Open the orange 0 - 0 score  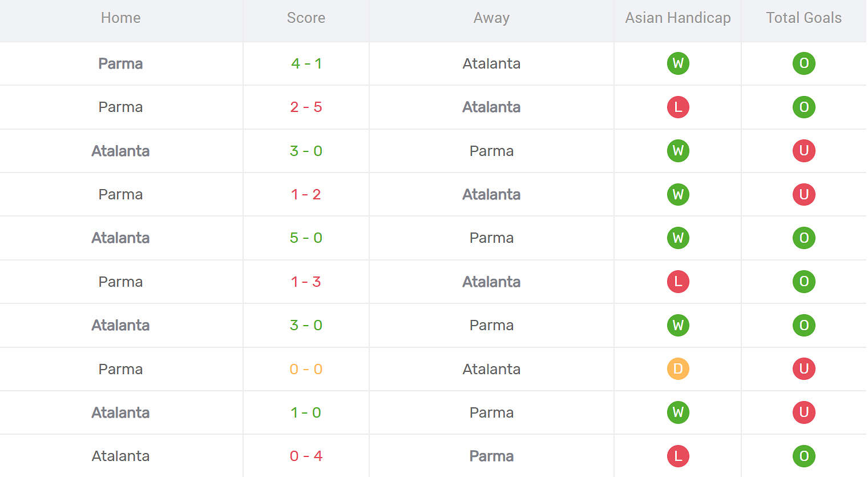point(306,369)
